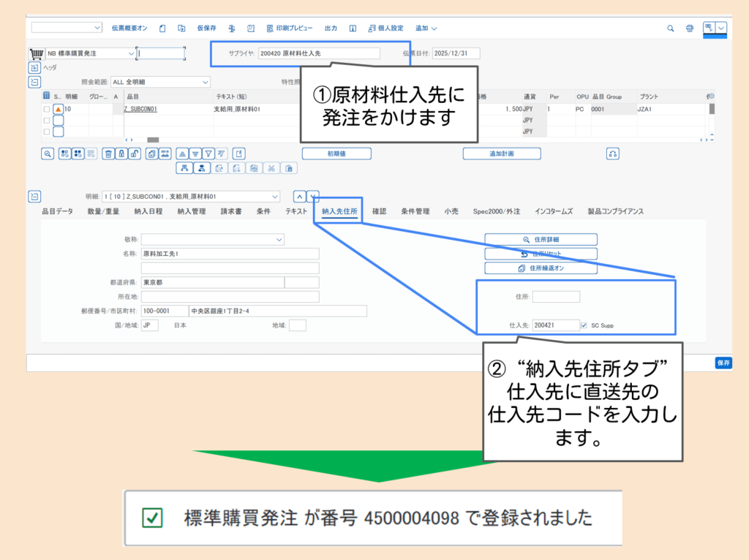Open the 照会範囲 ALL 全明細 dropdown
This screenshot has height=560, width=749.
click(x=205, y=82)
